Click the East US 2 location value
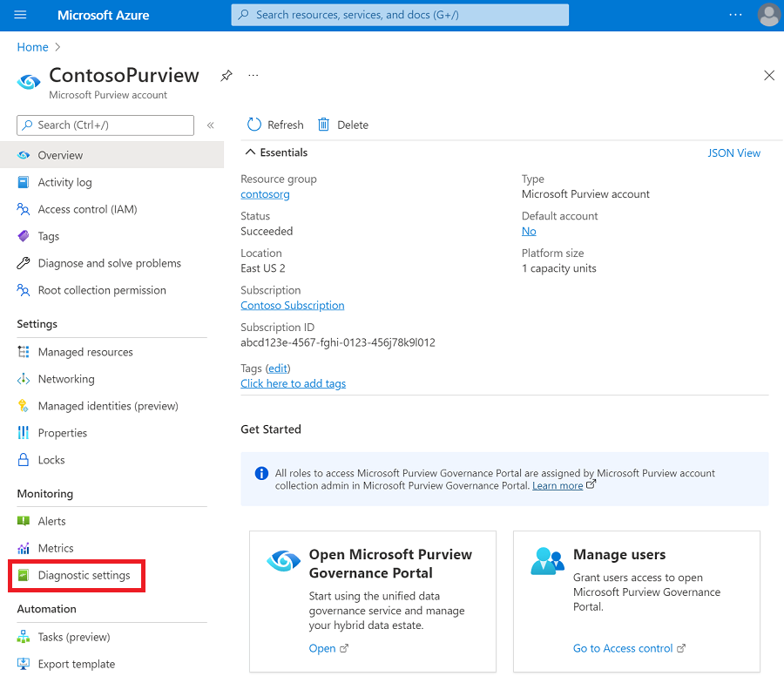Viewport: 784px width, 683px height. [263, 268]
